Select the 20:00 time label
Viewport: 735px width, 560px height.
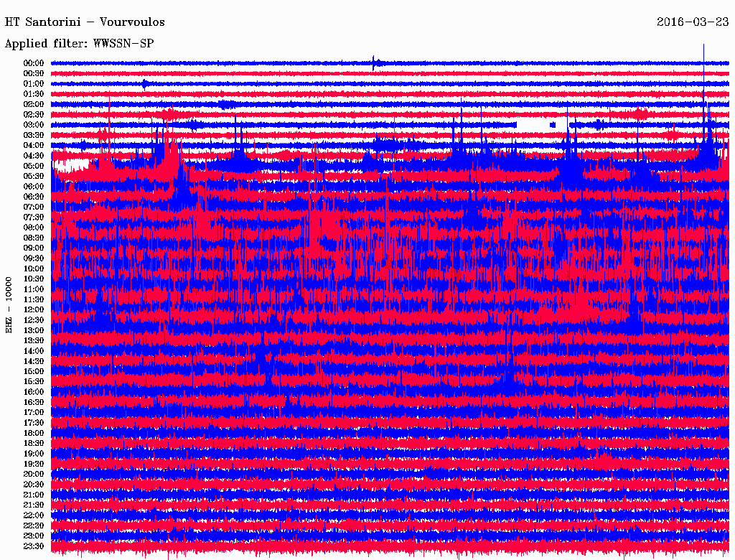[34, 474]
